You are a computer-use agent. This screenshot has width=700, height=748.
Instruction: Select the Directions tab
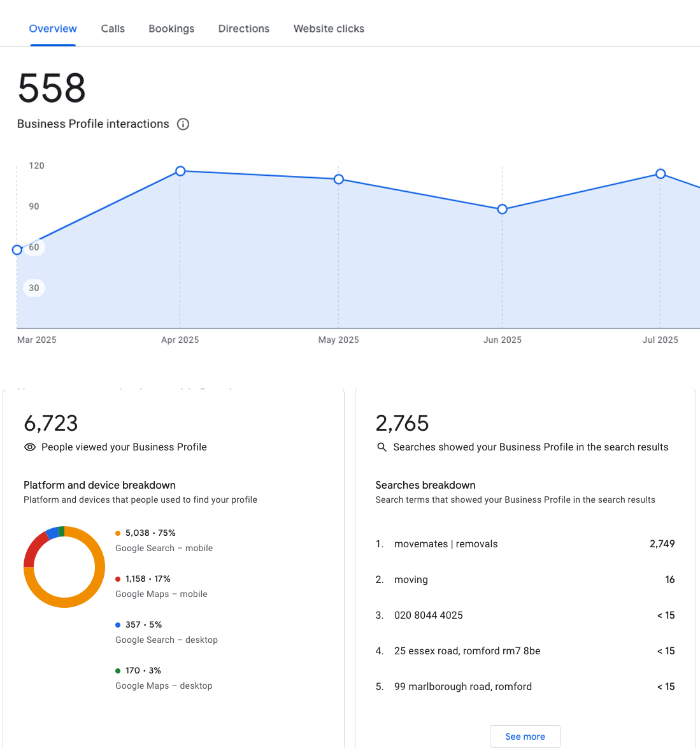point(243,29)
